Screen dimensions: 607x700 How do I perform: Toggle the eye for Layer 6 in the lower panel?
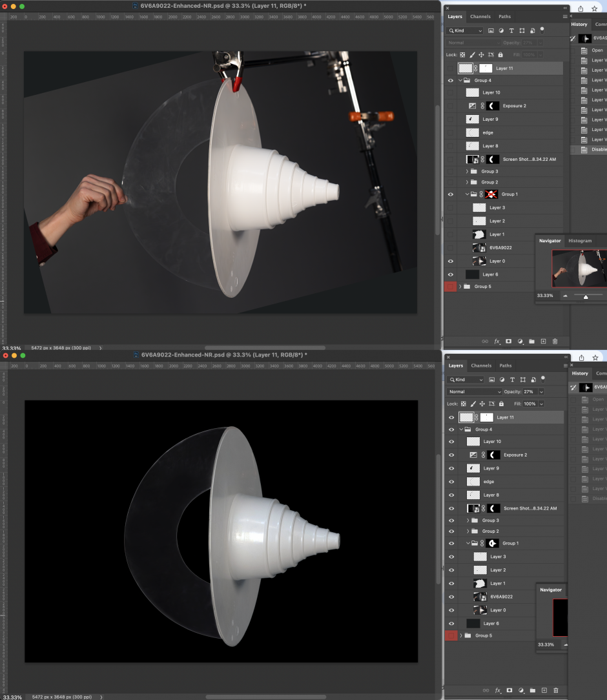click(x=451, y=623)
